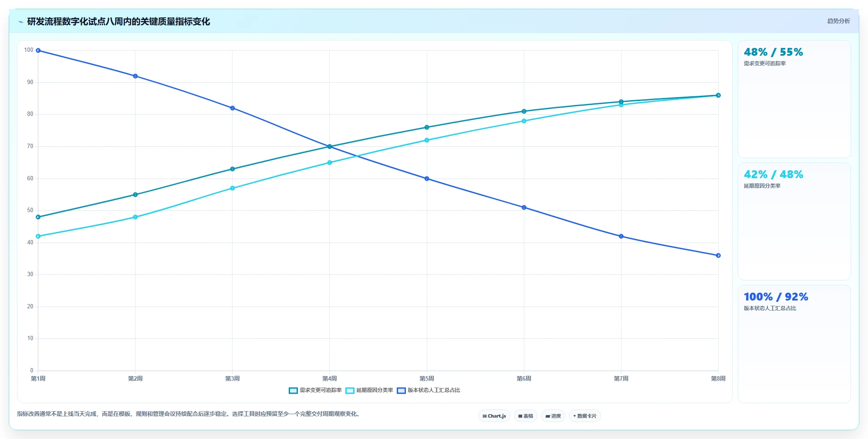
Task: Select the 第7周 point at 42 on blue line
Action: point(621,236)
